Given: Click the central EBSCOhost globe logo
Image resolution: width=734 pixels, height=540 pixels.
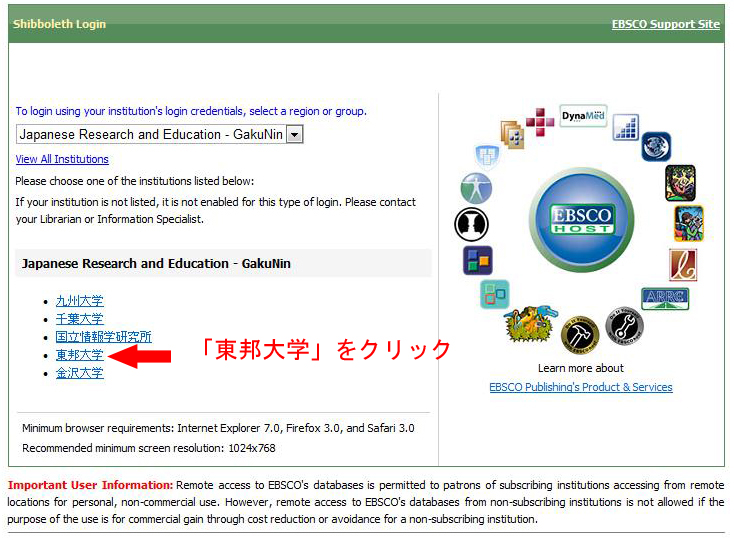Looking at the screenshot, I should pyautogui.click(x=582, y=220).
